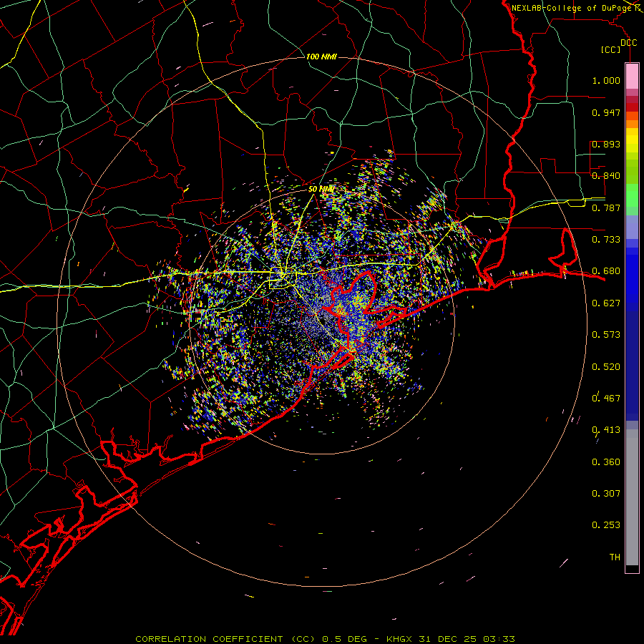Click the 0.627 color scale value
644x644 pixels.
(x=606, y=303)
